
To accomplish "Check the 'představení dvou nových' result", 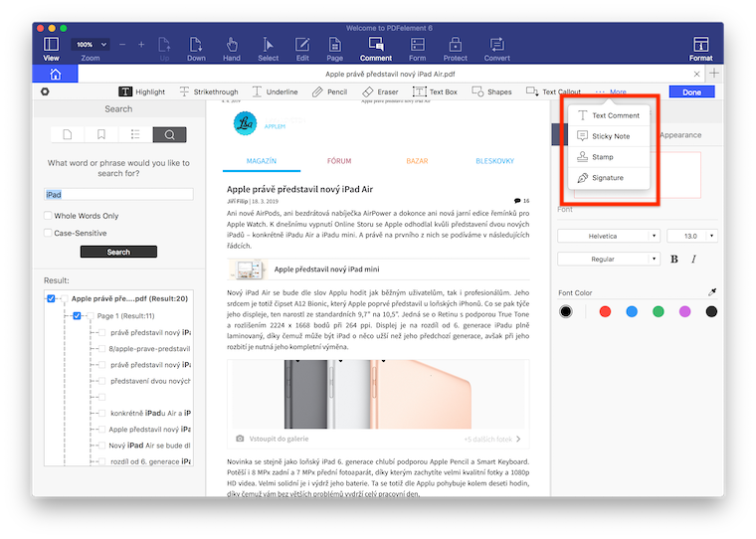I will 101,381.
